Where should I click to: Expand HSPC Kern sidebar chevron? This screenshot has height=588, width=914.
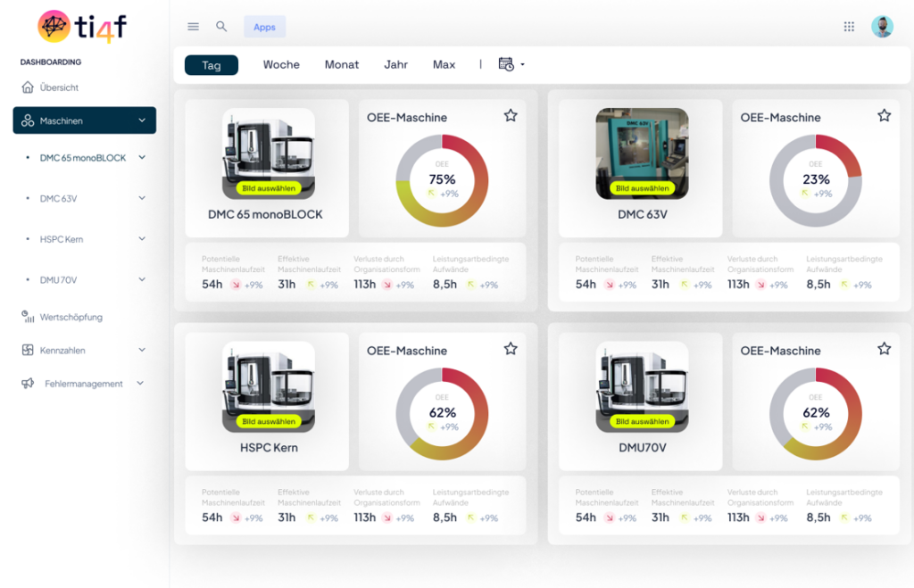pos(142,239)
